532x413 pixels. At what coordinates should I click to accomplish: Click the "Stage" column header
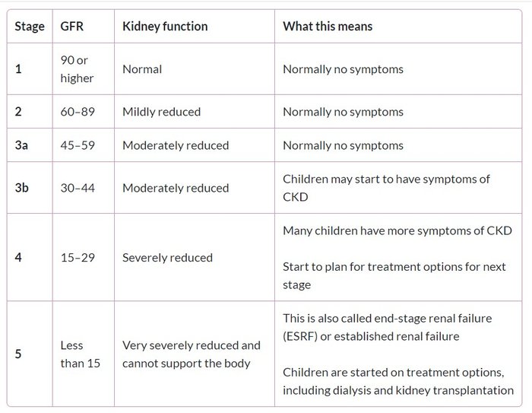pyautogui.click(x=30, y=27)
